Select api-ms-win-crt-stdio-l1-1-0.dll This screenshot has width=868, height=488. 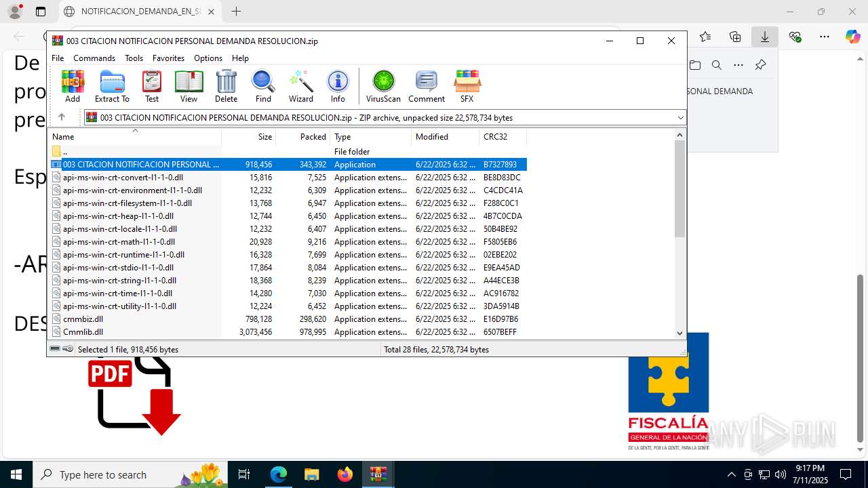(288, 267)
